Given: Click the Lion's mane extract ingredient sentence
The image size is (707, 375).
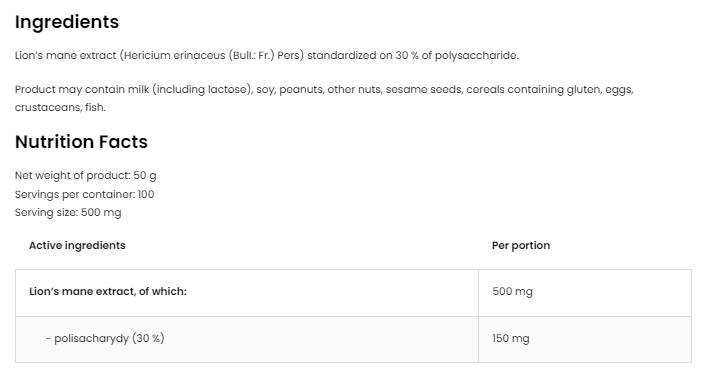Looking at the screenshot, I should pyautogui.click(x=266, y=55).
